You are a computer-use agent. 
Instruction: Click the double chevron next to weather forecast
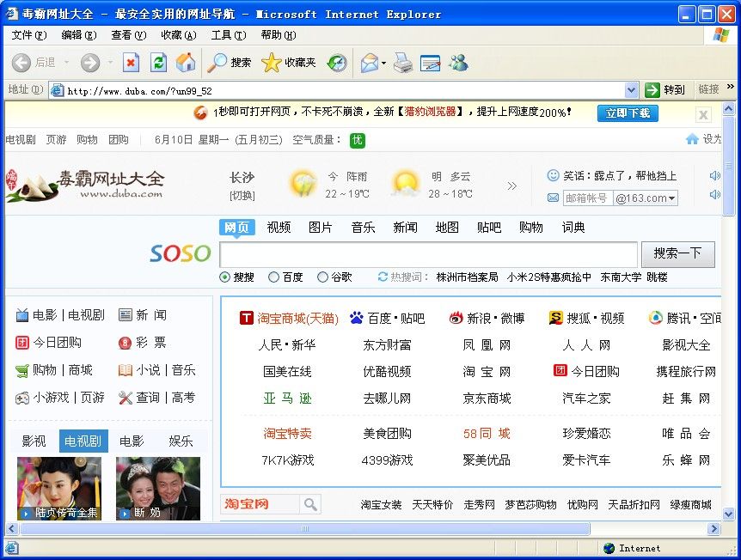pos(511,186)
